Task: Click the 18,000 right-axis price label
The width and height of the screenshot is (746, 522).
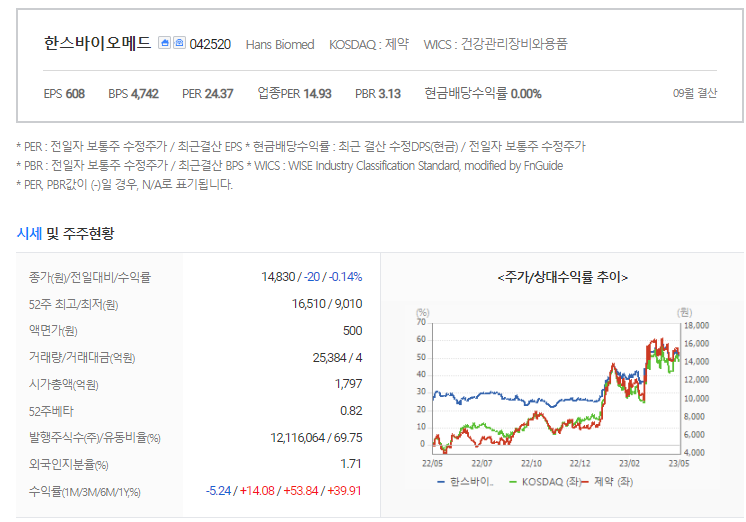Action: tap(697, 325)
